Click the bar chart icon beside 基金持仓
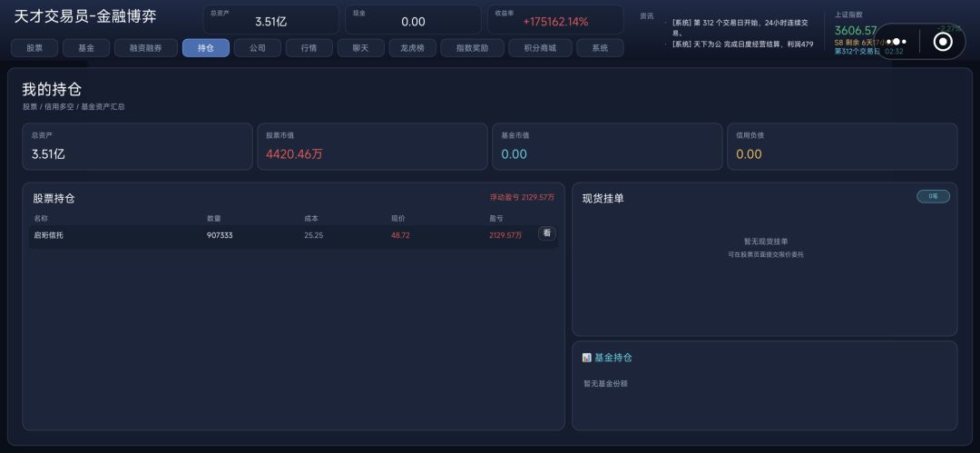Screen dimensions: 980x453 tap(586, 358)
